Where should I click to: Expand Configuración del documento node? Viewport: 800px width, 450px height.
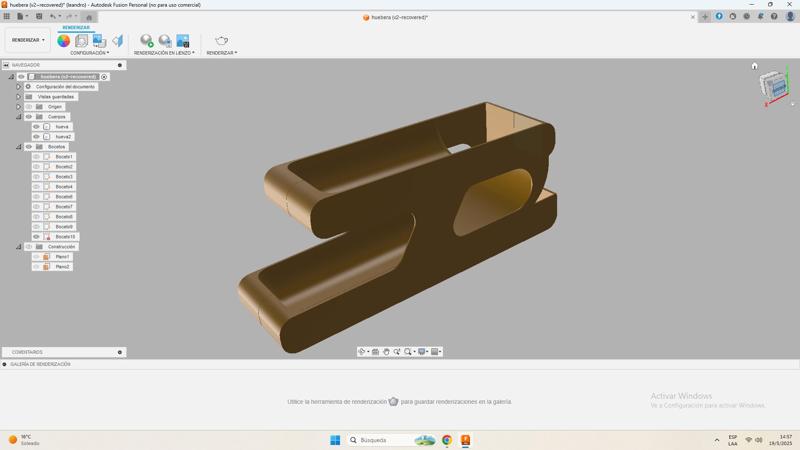point(18,87)
